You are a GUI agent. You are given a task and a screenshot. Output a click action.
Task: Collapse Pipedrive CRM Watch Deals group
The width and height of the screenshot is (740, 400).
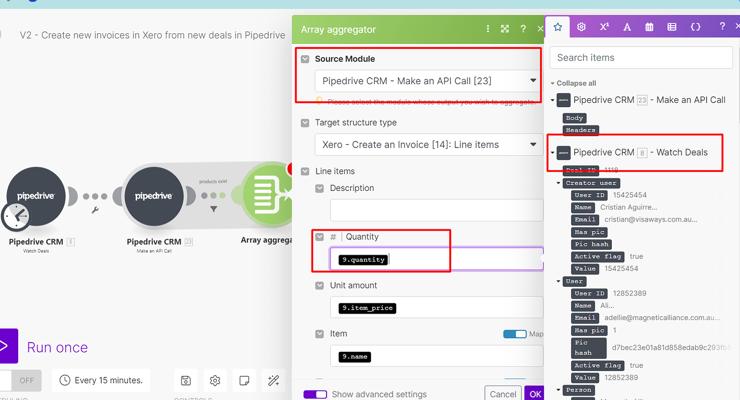(553, 152)
